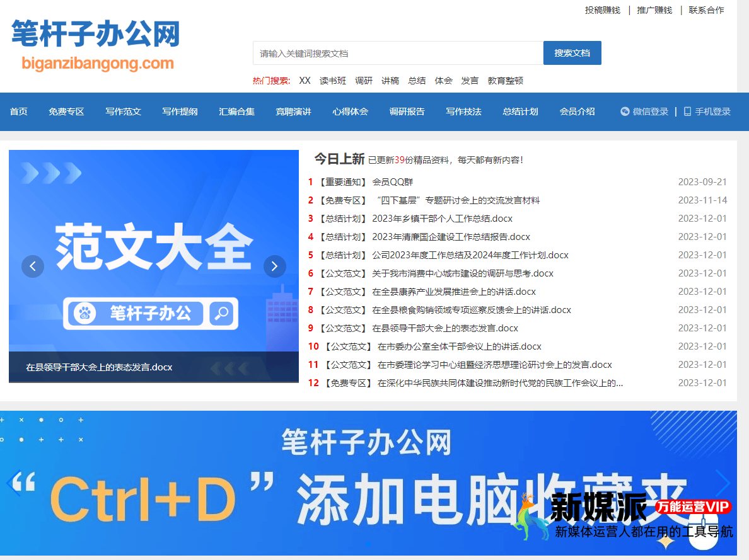Open the 免费专区 menu item
This screenshot has height=560, width=749.
66,111
